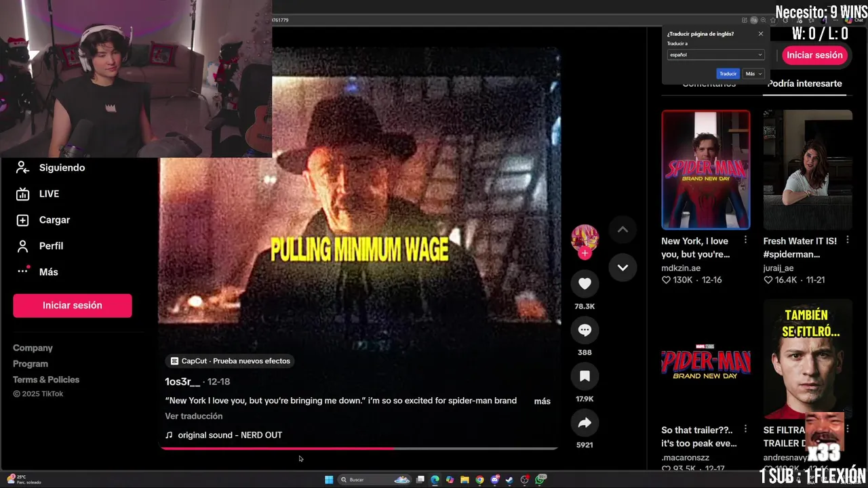The width and height of the screenshot is (868, 488).
Task: Seek on the video progress bar
Action: pos(359,448)
